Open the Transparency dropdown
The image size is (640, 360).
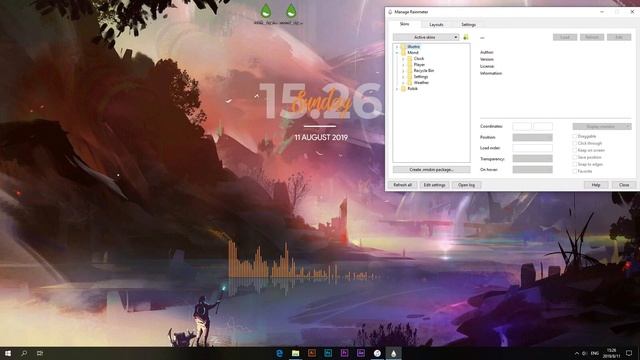coord(532,159)
